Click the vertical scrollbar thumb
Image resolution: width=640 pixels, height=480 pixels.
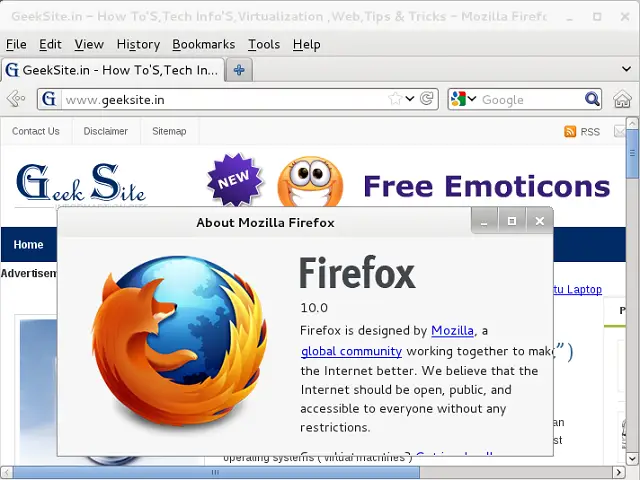click(x=632, y=154)
